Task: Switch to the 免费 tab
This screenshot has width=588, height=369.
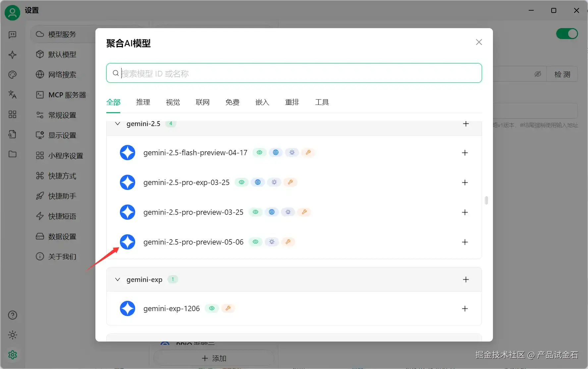Action: tap(232, 102)
